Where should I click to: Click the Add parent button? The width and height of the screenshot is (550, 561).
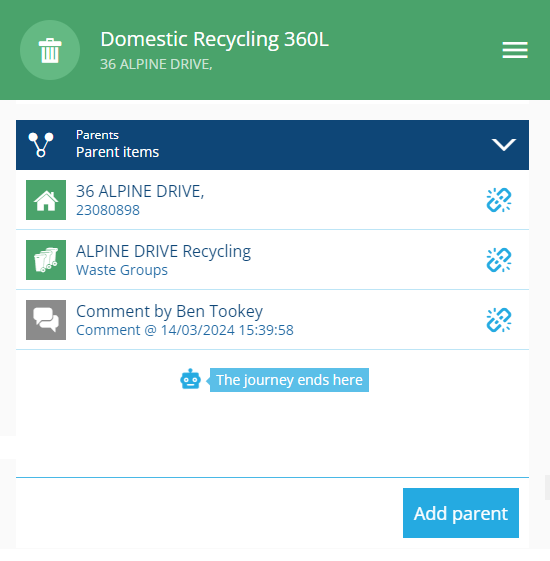[461, 513]
